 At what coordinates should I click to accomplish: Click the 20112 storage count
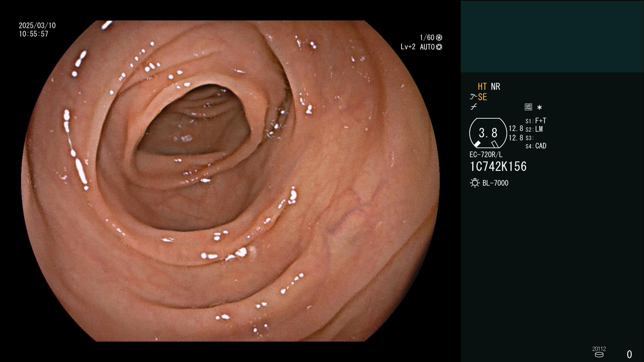click(x=599, y=349)
